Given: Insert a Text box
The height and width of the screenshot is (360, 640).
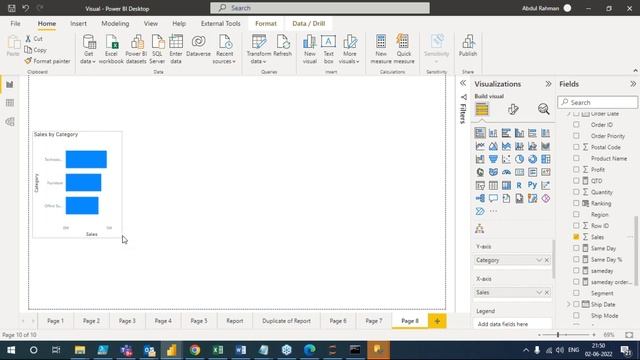Looking at the screenshot, I should pos(329,49).
